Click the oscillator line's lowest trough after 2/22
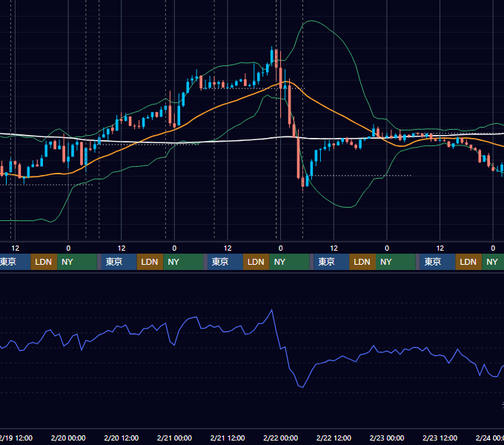The height and width of the screenshot is (445, 504). [302, 387]
